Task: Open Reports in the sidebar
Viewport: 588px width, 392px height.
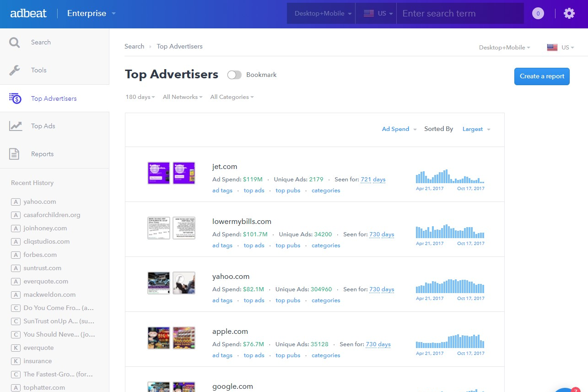Action: [42, 154]
